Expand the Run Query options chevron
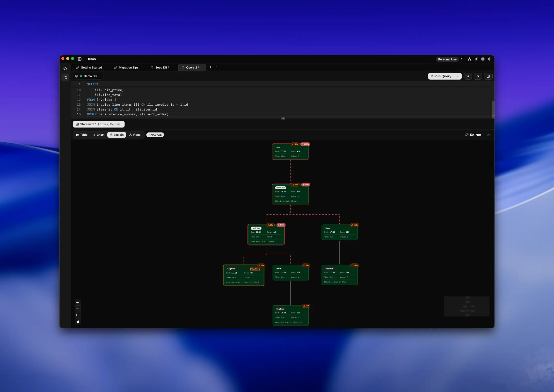The width and height of the screenshot is (554, 392). point(458,76)
